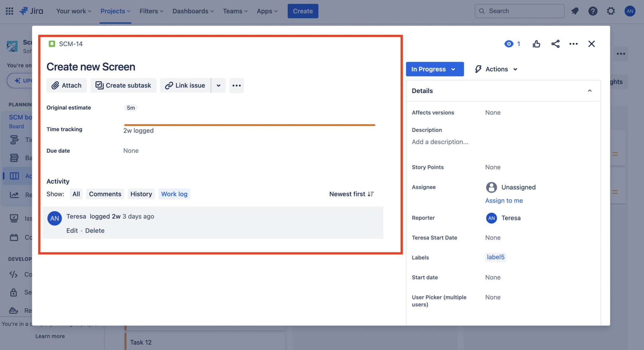Open the Attach dialog for the issue
This screenshot has width=644, height=350.
click(x=66, y=85)
